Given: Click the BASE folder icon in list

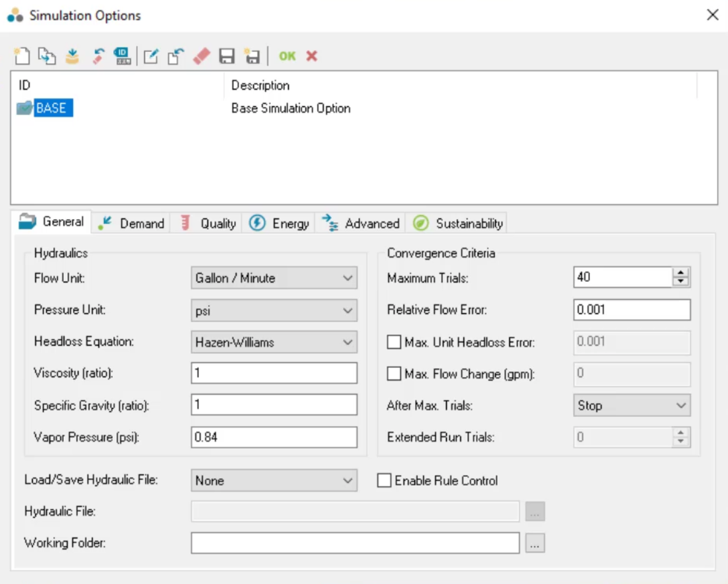Looking at the screenshot, I should (x=24, y=108).
